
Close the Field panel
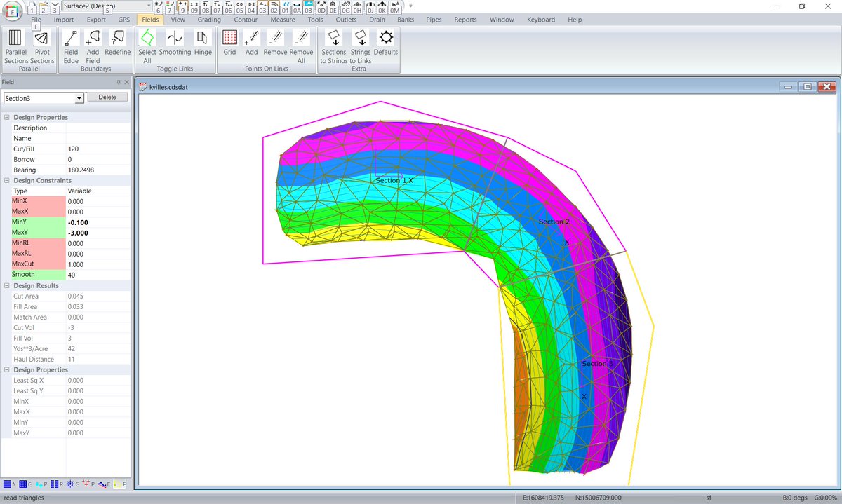tap(127, 82)
